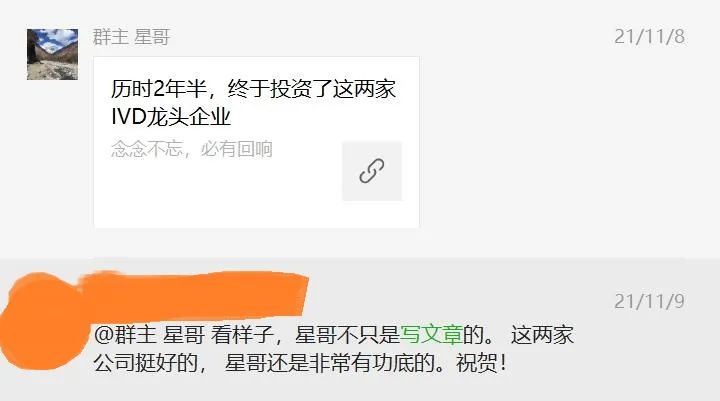This screenshot has height=401, width=720.
Task: Click 终于投资了这两家 in the card title
Action: 311,89
